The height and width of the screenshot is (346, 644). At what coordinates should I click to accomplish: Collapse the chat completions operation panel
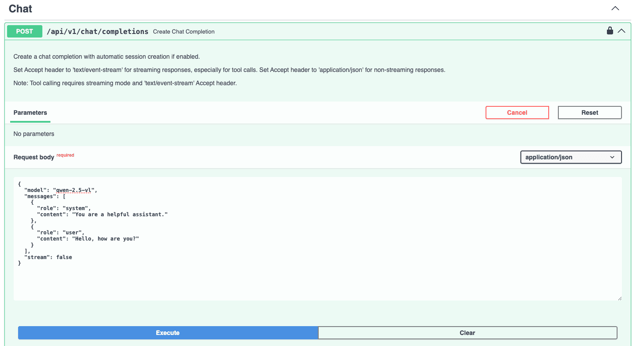click(x=622, y=31)
